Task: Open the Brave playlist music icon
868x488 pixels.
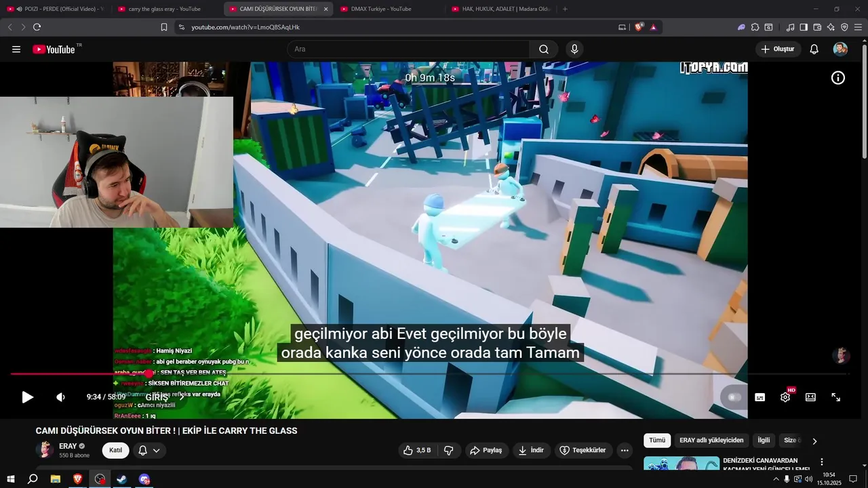Action: (790, 27)
